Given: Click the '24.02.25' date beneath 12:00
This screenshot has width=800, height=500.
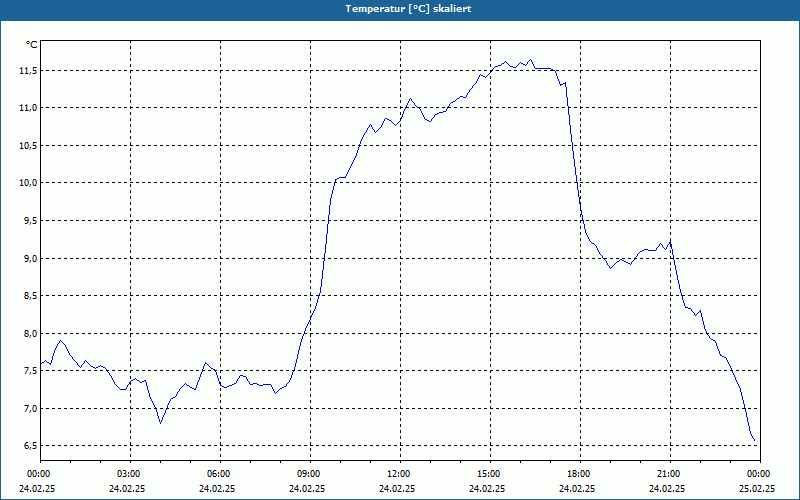Looking at the screenshot, I should click(397, 488).
